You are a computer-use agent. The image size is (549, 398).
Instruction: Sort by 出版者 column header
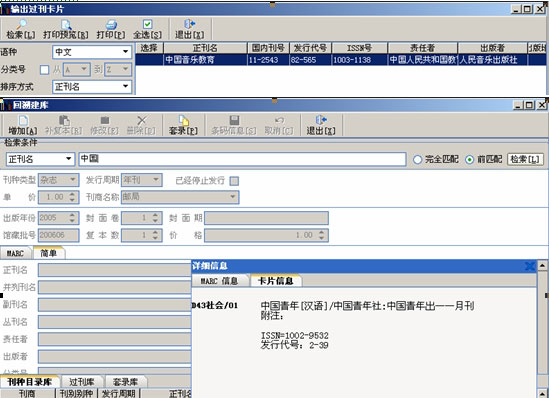click(x=492, y=48)
